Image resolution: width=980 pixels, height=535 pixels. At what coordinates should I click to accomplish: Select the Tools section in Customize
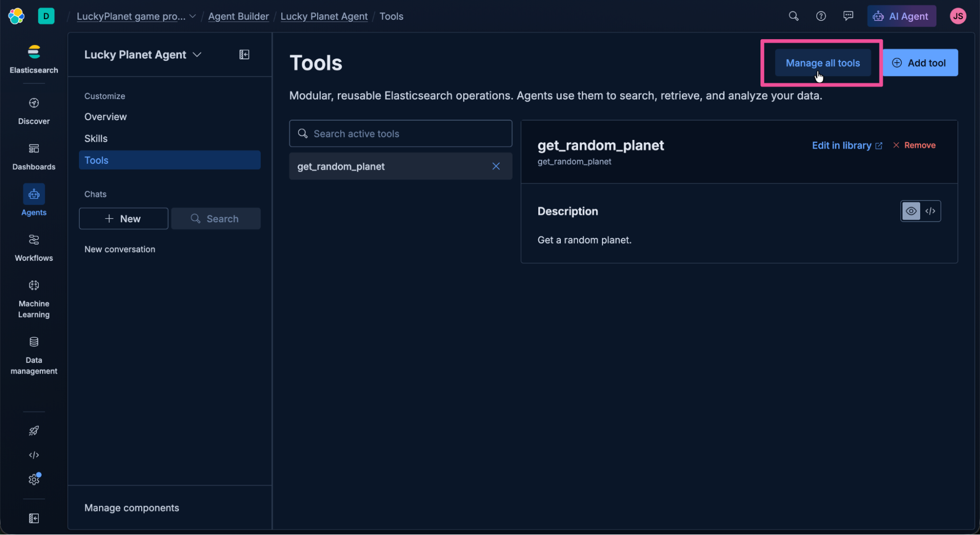pos(170,160)
